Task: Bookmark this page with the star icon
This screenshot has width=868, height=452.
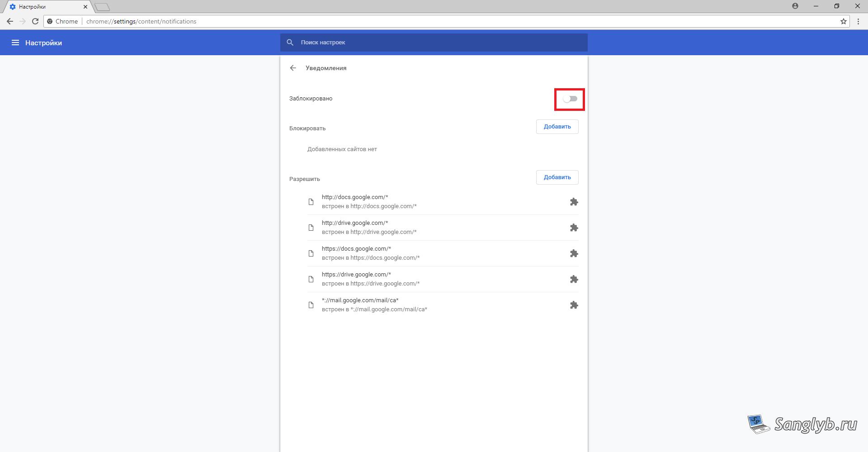Action: point(844,21)
